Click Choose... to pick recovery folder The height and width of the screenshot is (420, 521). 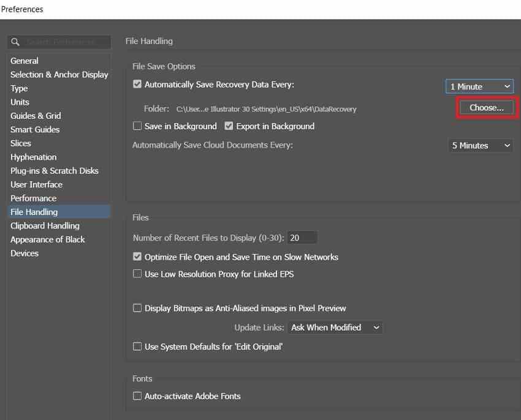coord(487,108)
